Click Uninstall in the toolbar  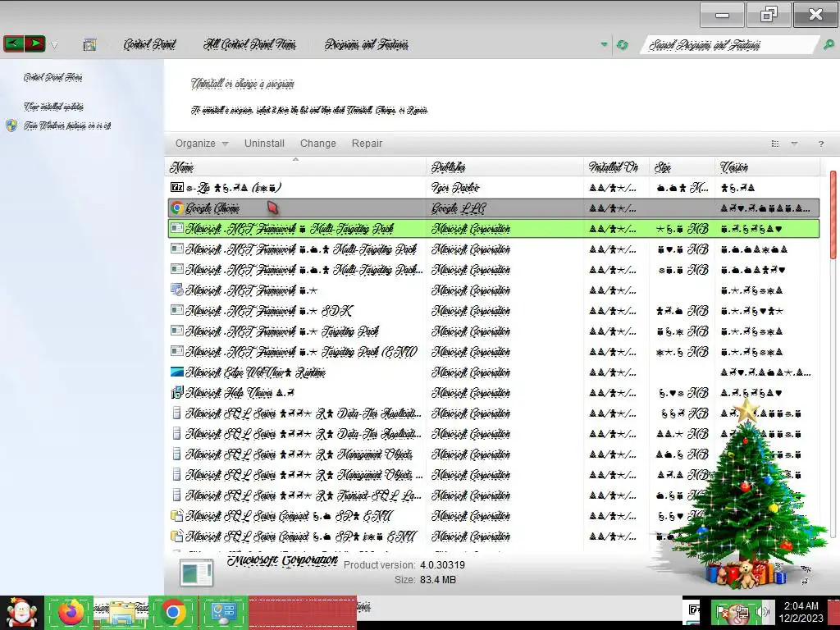(264, 144)
